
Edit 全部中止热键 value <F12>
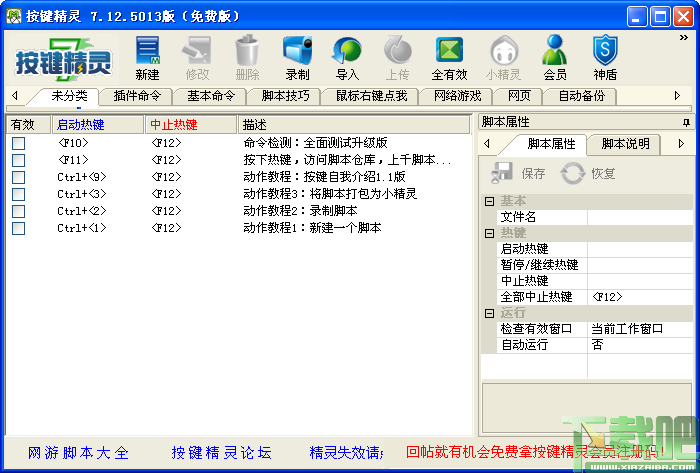pyautogui.click(x=640, y=297)
